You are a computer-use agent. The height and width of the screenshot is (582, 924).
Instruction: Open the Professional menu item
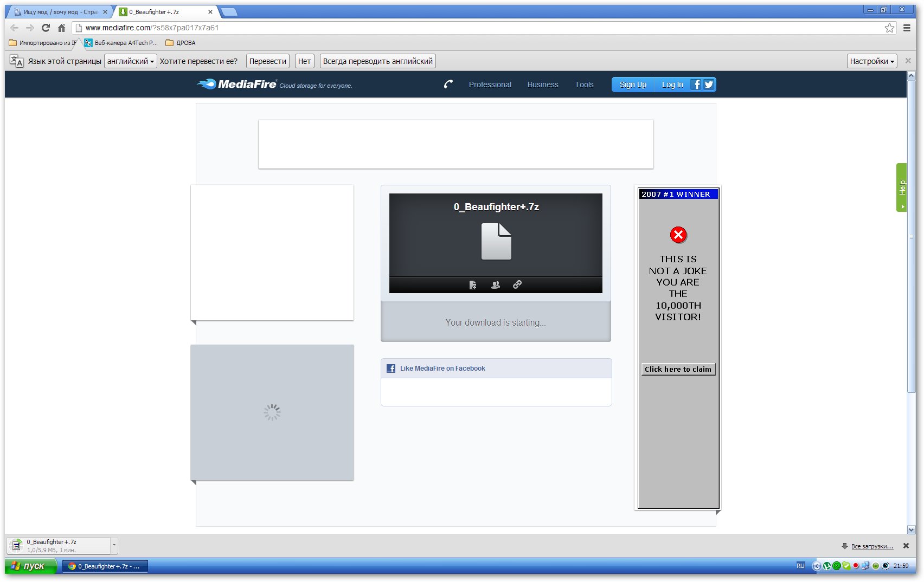click(490, 85)
